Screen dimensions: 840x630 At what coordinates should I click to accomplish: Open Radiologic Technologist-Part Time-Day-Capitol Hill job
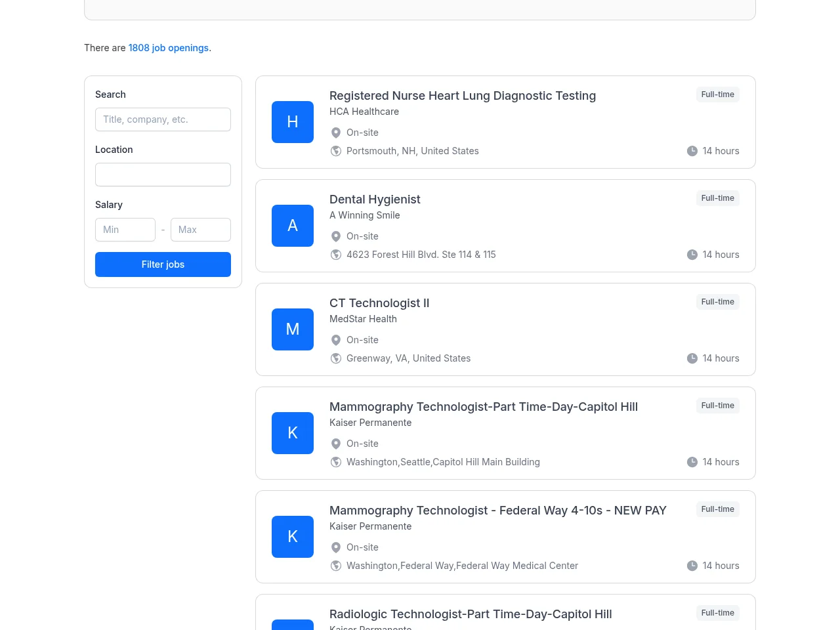471,614
